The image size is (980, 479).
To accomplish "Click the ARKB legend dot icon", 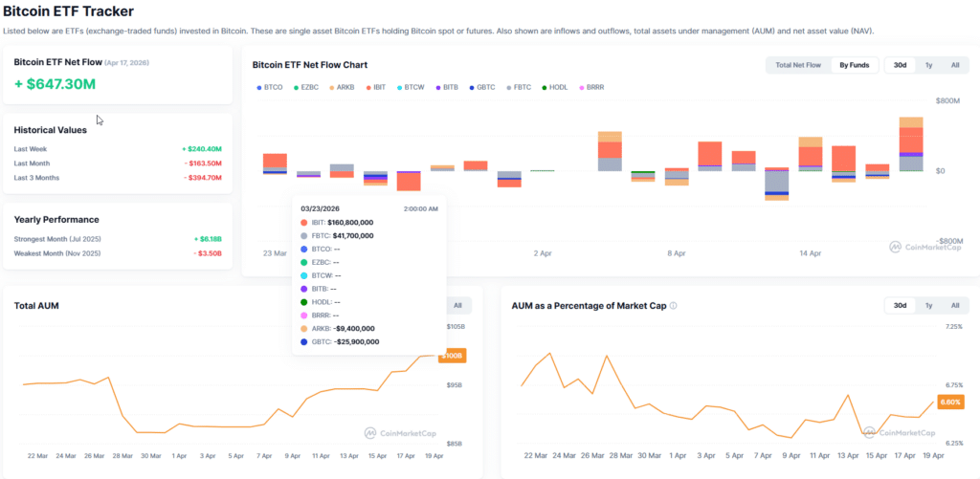I will pos(332,87).
